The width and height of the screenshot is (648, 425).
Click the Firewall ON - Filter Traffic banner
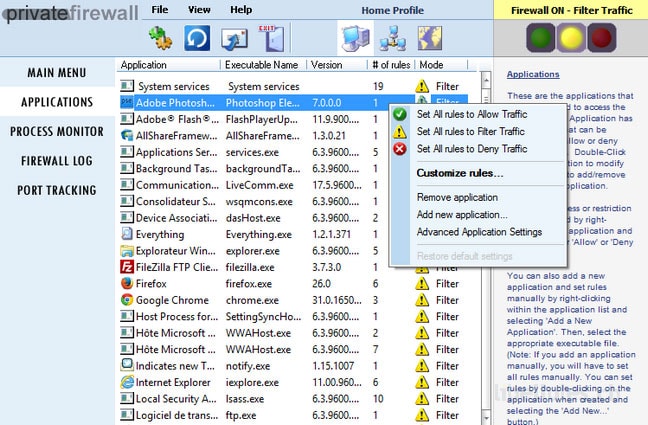[572, 10]
